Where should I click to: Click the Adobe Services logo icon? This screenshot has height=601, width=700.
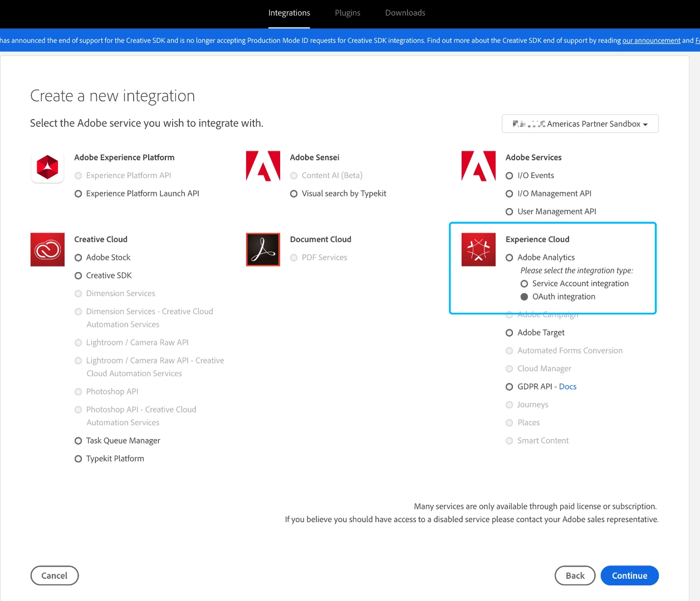478,166
